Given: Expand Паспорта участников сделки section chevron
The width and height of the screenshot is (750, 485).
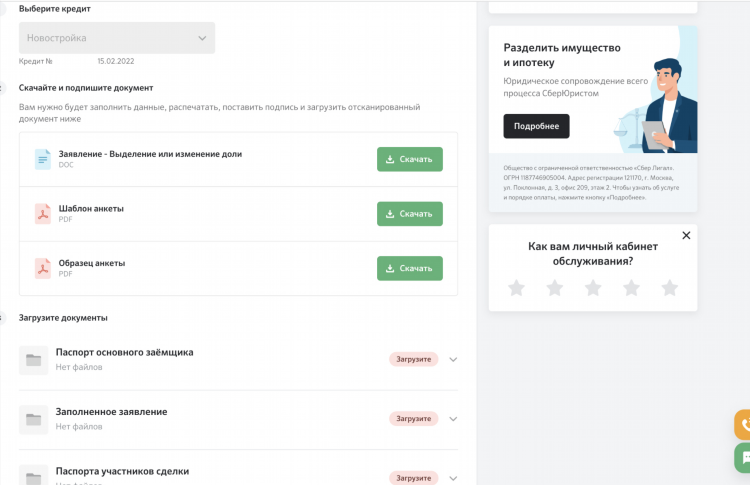Looking at the screenshot, I should (453, 478).
